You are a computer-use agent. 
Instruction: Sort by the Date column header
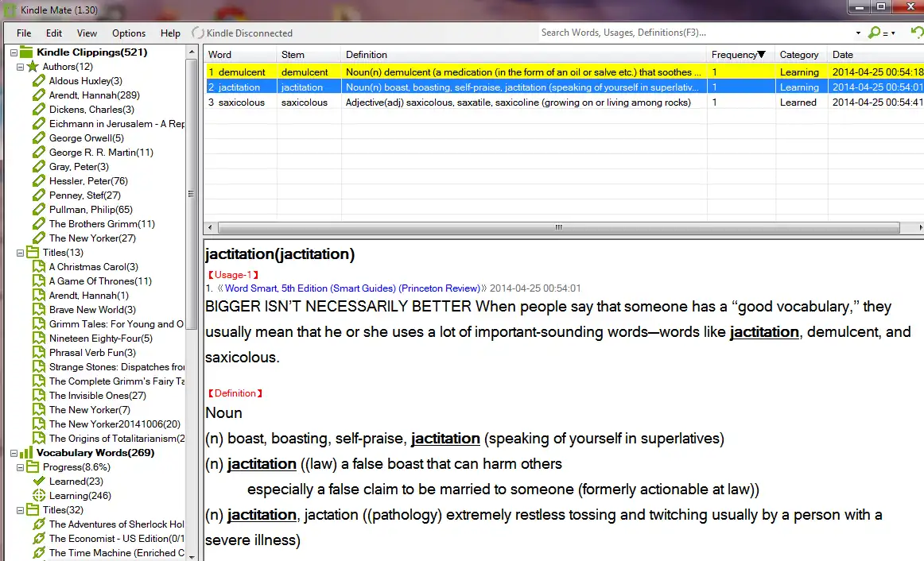click(875, 54)
